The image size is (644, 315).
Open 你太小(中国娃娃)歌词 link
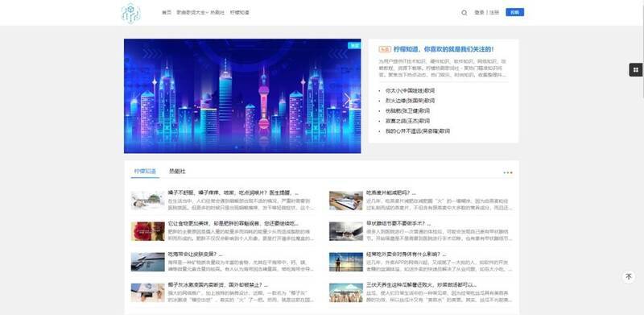pos(410,90)
